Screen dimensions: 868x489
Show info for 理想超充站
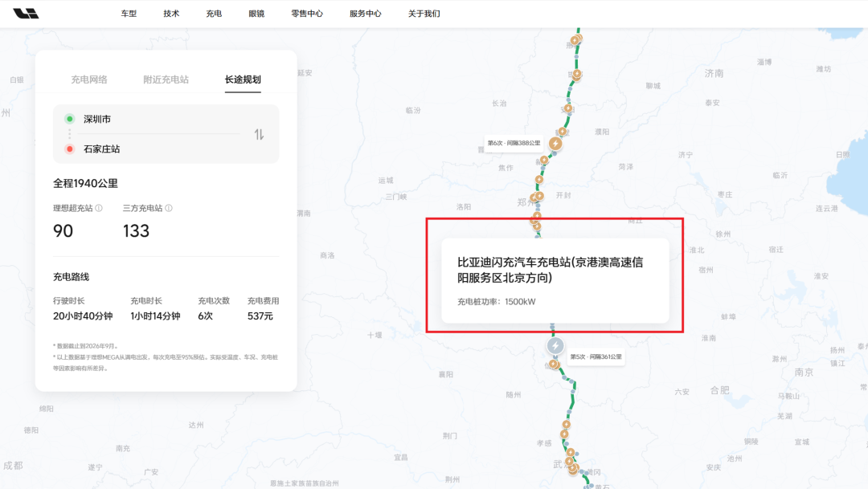99,208
